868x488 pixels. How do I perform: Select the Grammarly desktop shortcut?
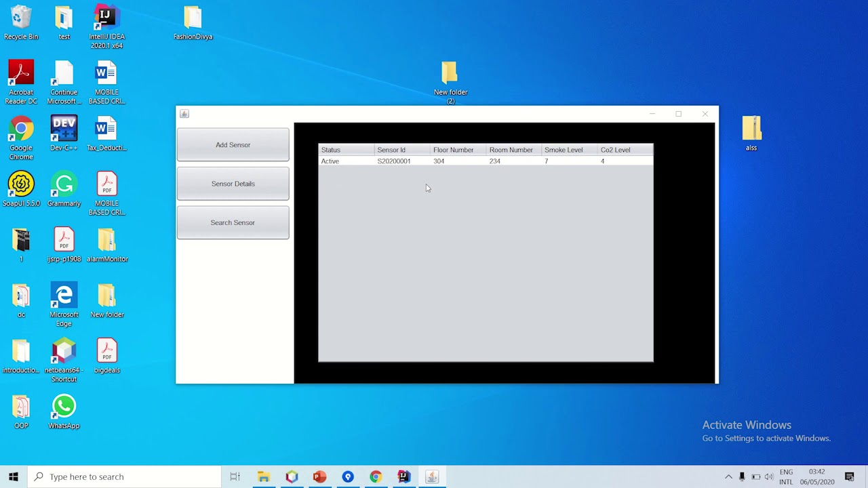[64, 189]
